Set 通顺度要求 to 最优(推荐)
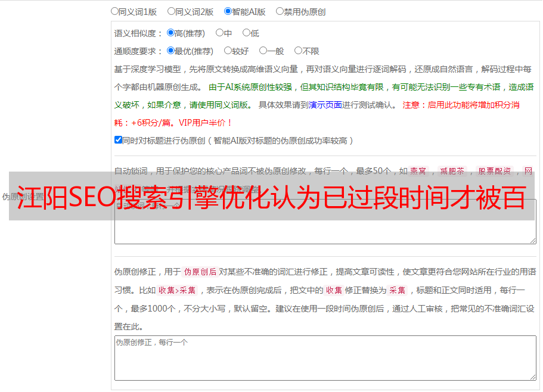The width and height of the screenshot is (543, 392). click(x=170, y=51)
